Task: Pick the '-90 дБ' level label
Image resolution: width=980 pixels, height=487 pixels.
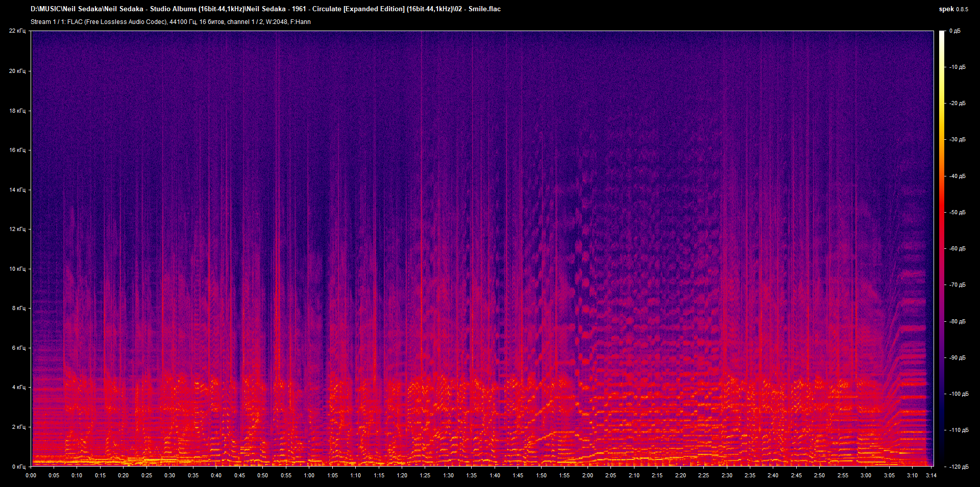Action: [x=958, y=357]
